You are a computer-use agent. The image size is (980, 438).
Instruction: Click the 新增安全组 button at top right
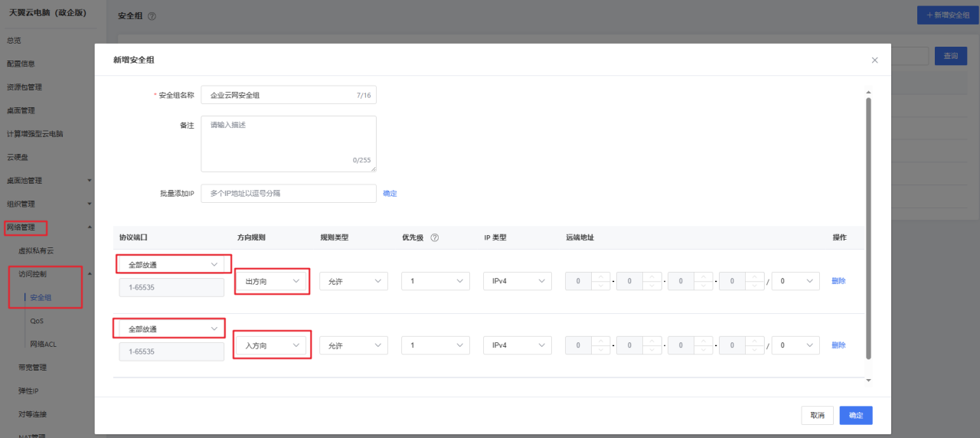tap(948, 15)
